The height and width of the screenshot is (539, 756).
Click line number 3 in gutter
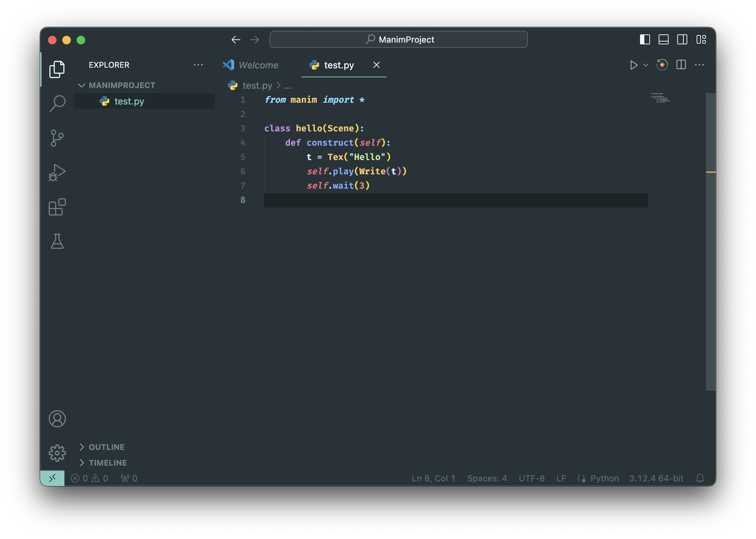pyautogui.click(x=243, y=128)
